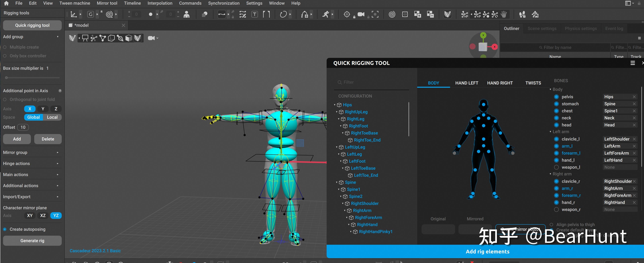Click the running figure icon in toolbar

(x=325, y=14)
